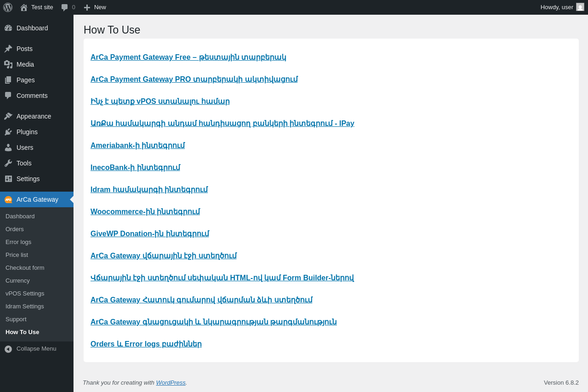Open the ArCa Gateway price list translation link
This screenshot has width=588, height=392.
(x=214, y=322)
